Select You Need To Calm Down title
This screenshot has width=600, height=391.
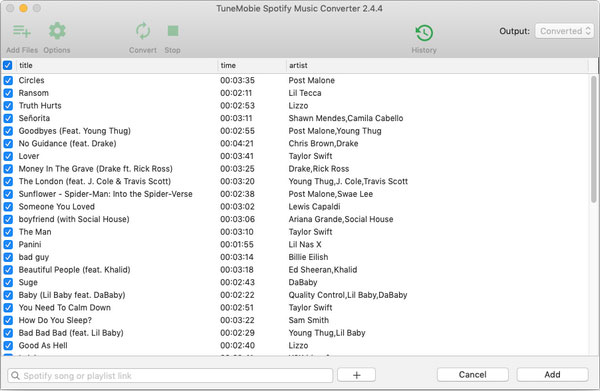(65, 308)
